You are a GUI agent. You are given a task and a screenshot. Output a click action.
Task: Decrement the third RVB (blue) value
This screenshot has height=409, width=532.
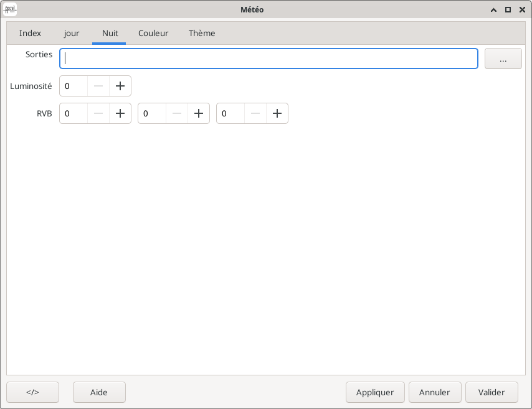pos(255,113)
